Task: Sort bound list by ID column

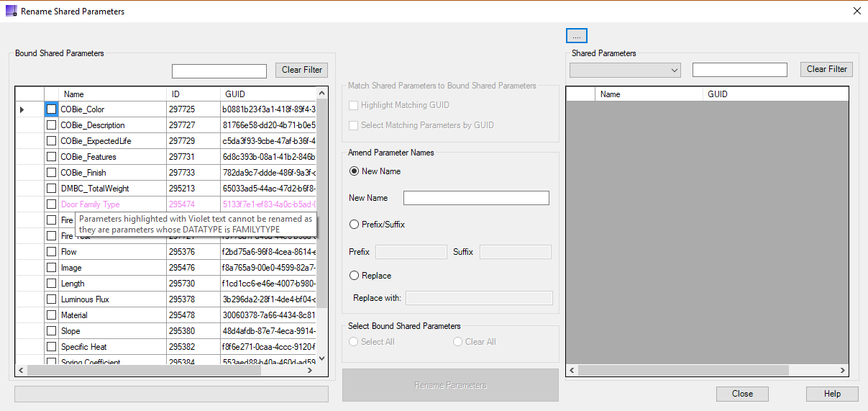Action: [x=193, y=94]
